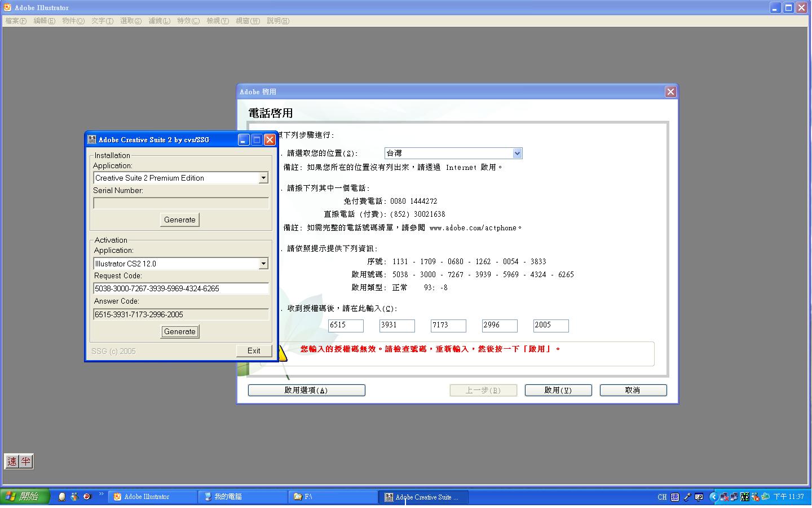Click the authorization code box containing 3931

coord(397,326)
